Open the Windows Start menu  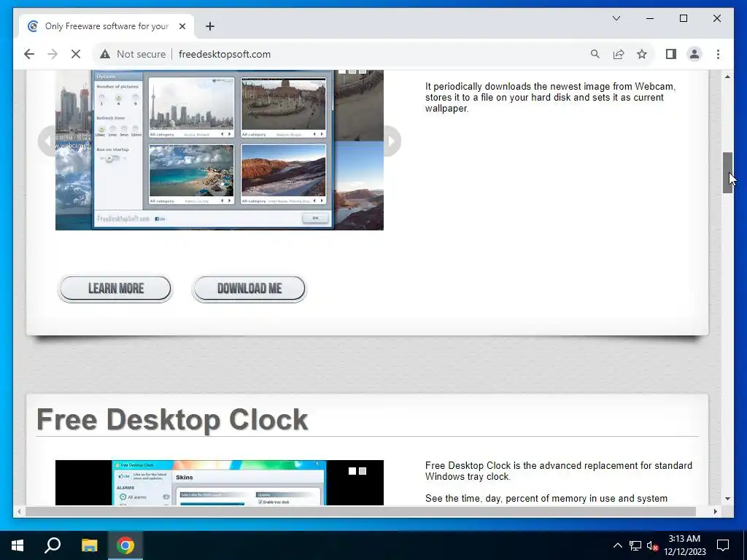click(x=18, y=545)
